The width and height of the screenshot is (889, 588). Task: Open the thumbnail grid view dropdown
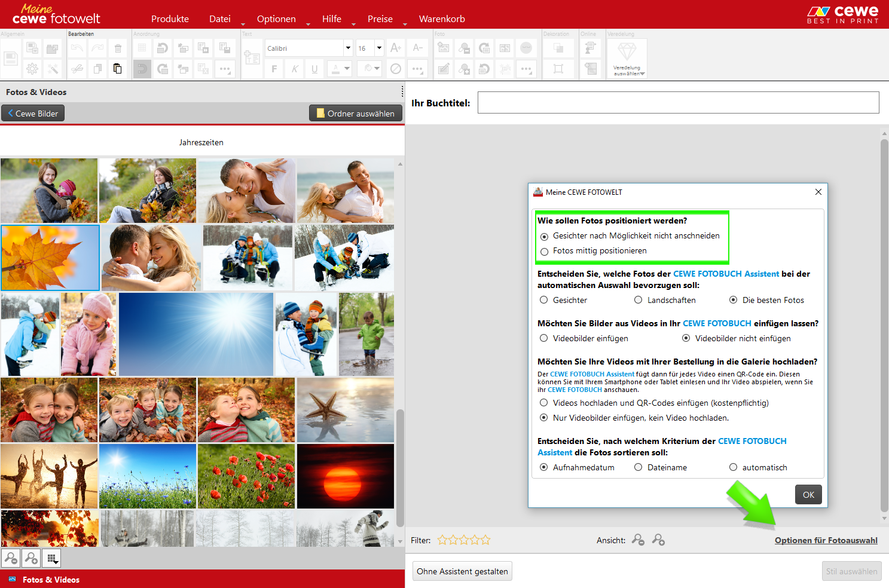pyautogui.click(x=51, y=558)
